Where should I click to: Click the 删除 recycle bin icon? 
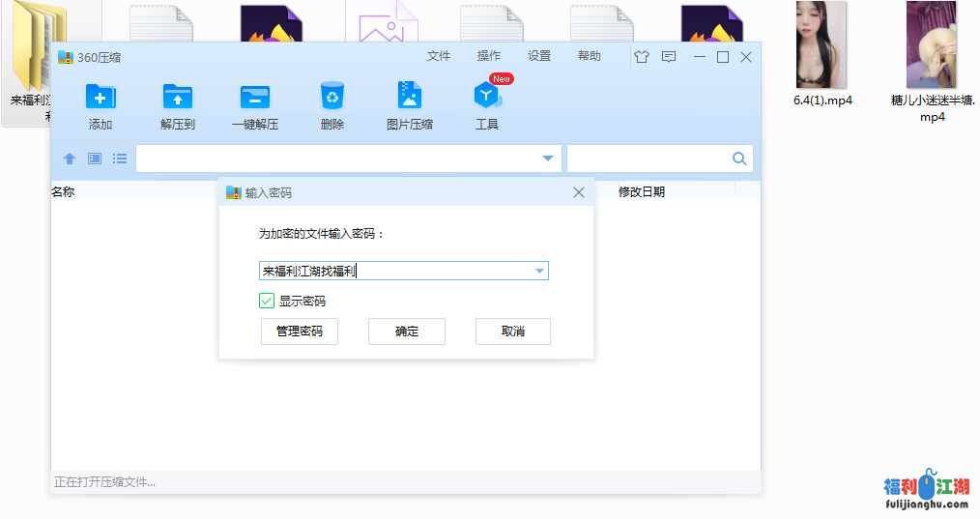point(332,97)
